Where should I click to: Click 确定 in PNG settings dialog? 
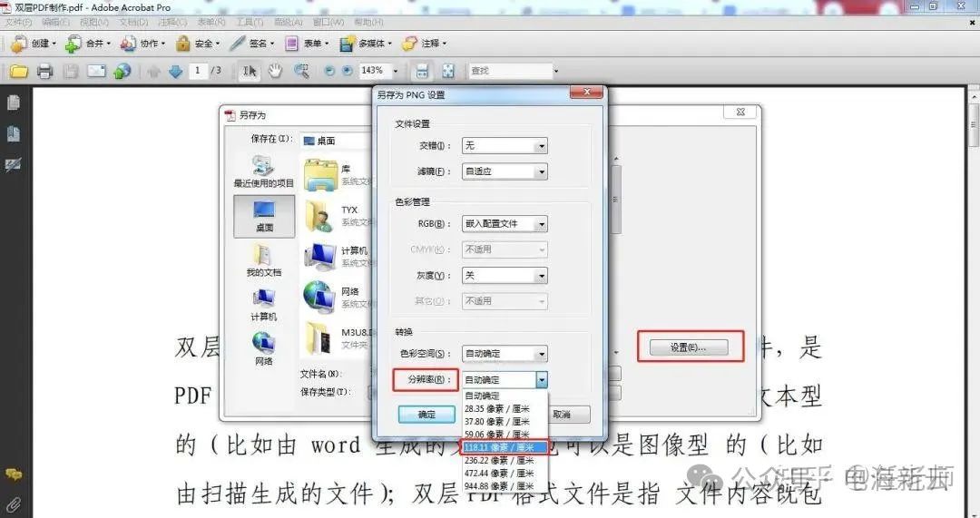tap(426, 415)
